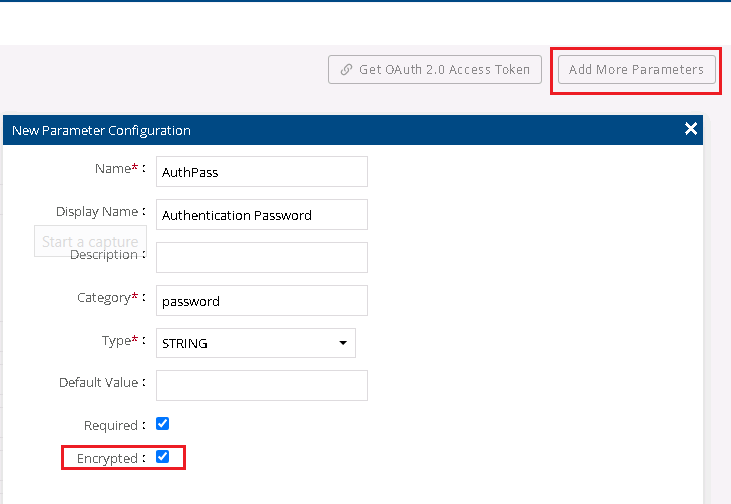Click the Display Name label text
731x504 pixels.
click(x=96, y=212)
